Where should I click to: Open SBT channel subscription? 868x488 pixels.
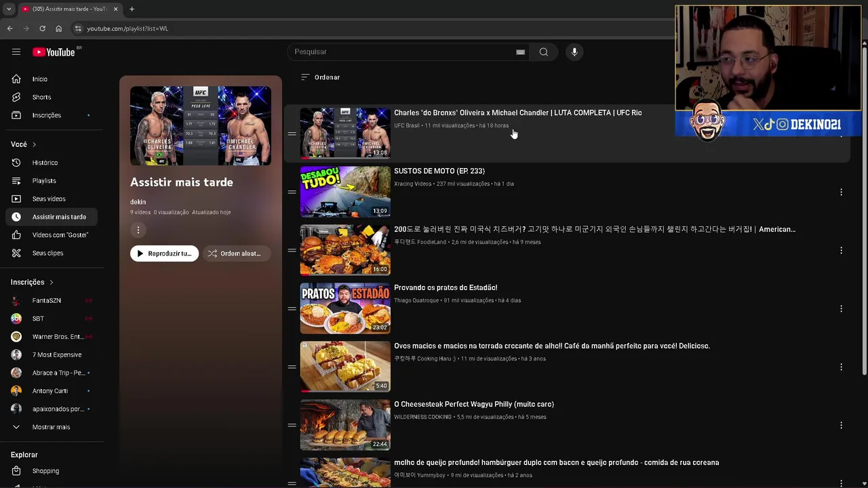coord(52,319)
